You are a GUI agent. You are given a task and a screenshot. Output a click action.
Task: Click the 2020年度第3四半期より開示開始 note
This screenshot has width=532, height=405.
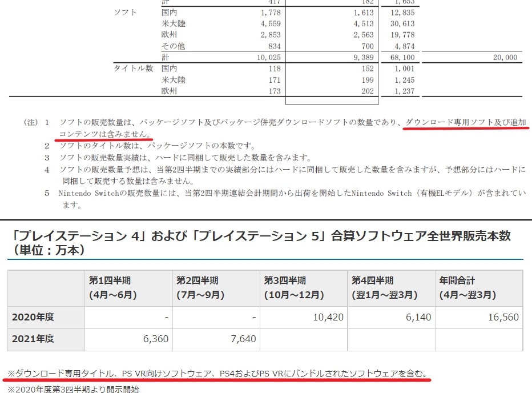point(73,390)
